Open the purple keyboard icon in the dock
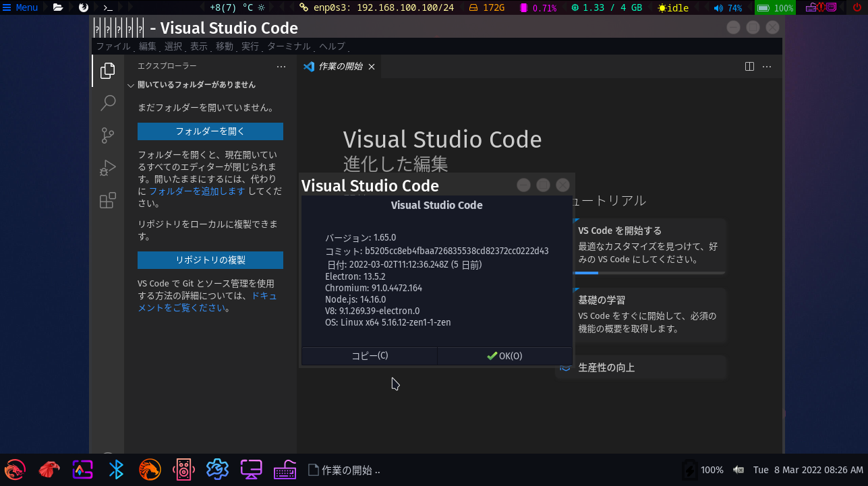 point(285,469)
